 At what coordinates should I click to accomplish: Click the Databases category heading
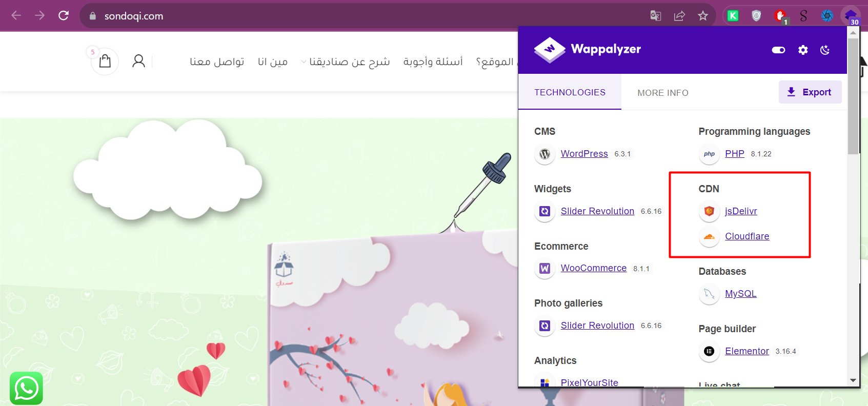click(722, 271)
